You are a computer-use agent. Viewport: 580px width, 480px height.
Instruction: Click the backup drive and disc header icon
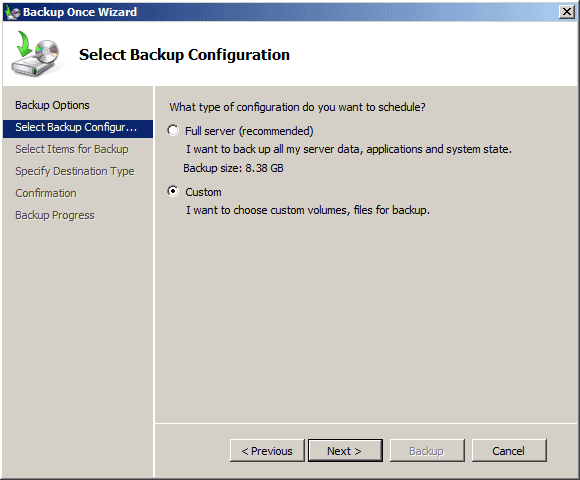pos(36,54)
